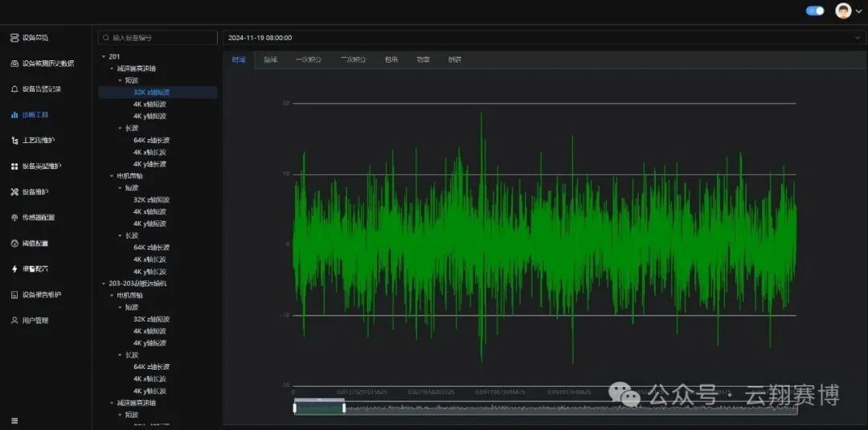
Task: Collapse 长波 group under 201's 减速器高速轴
Action: (120, 128)
